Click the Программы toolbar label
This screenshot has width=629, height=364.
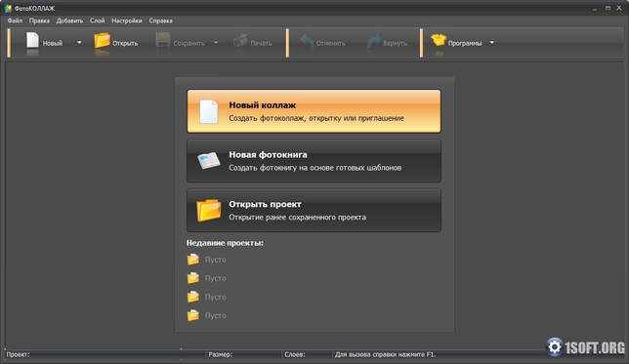[x=465, y=43]
